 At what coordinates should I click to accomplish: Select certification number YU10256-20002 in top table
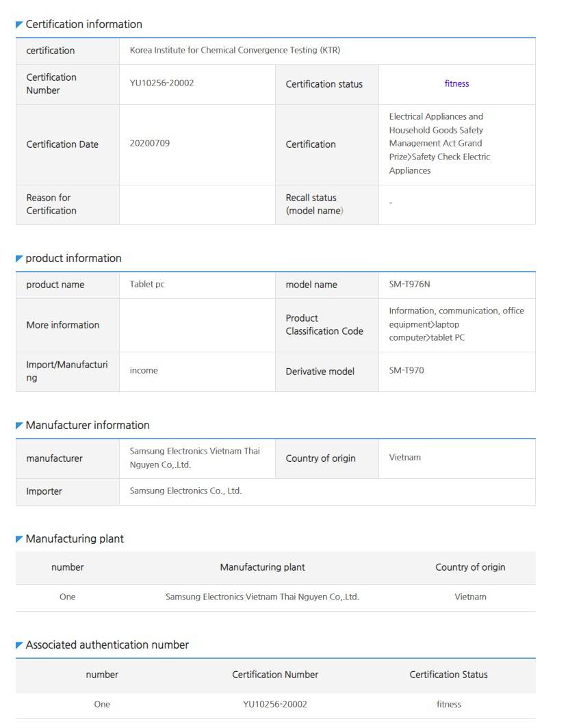coord(162,83)
